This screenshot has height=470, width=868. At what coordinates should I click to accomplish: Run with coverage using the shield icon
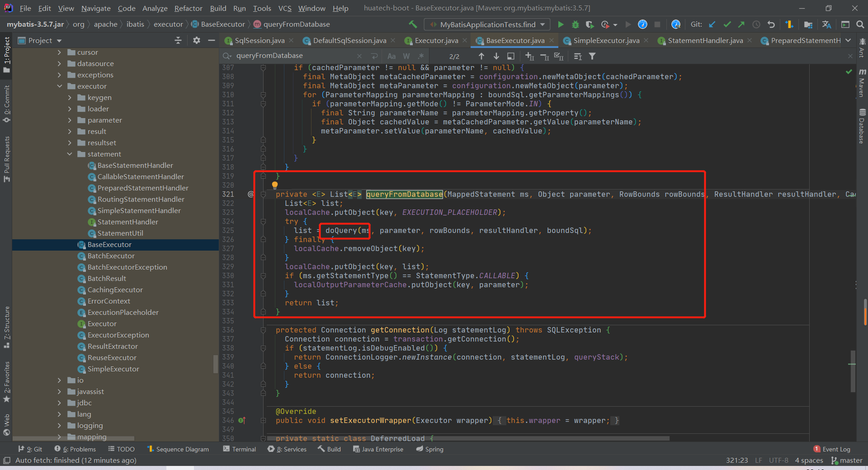click(x=590, y=24)
